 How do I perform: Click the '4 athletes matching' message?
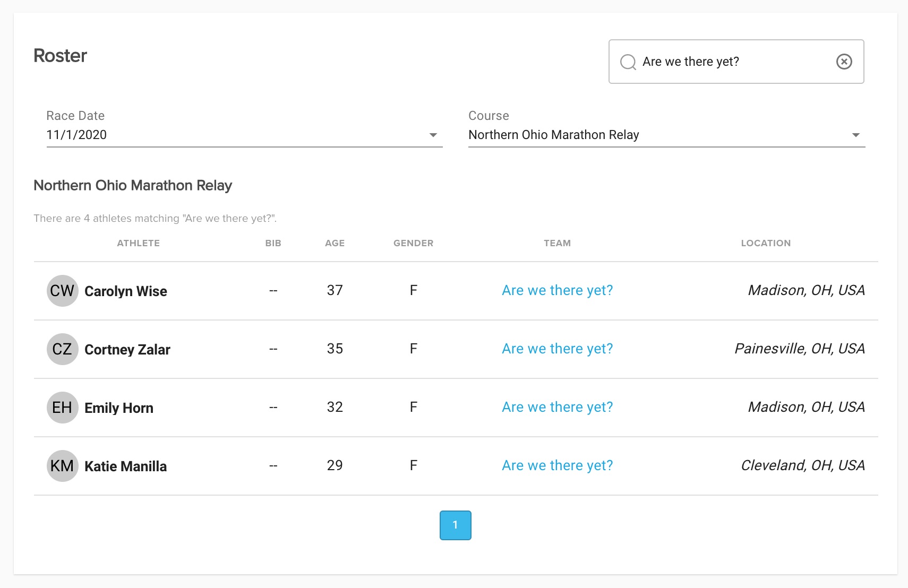pyautogui.click(x=155, y=218)
